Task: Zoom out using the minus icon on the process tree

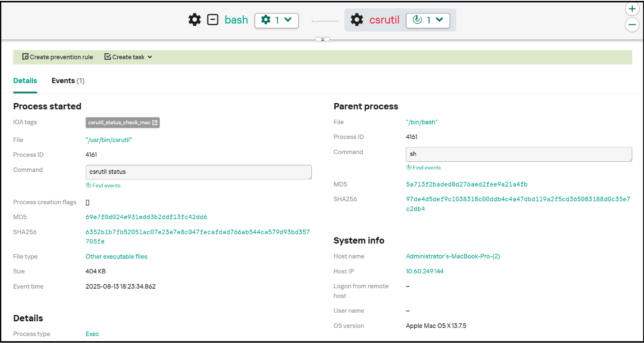Action: [632, 25]
